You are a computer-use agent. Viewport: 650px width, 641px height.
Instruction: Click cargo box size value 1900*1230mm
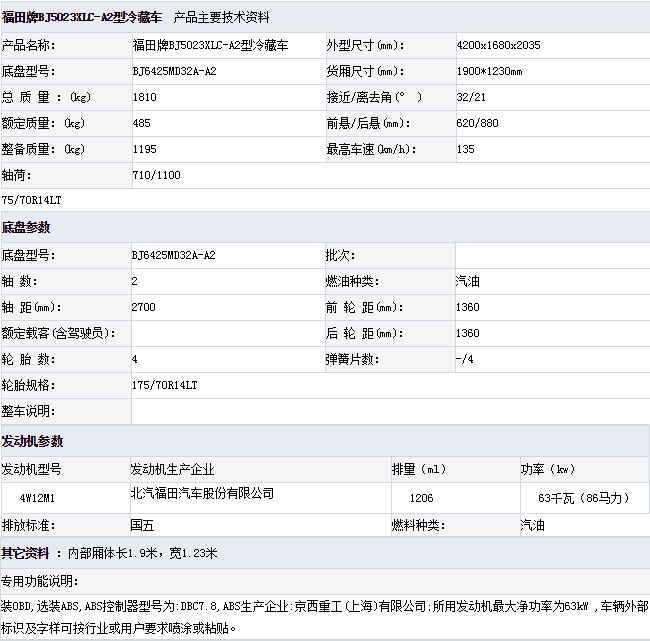pyautogui.click(x=489, y=71)
